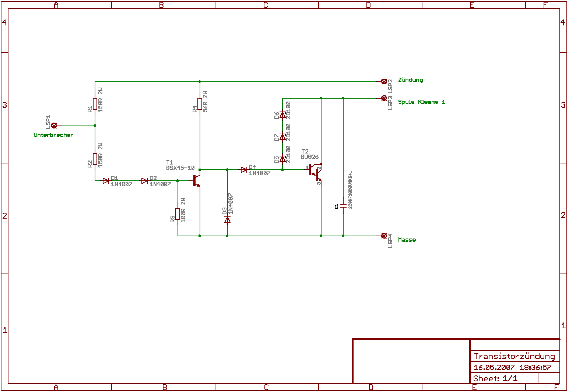Image resolution: width=569 pixels, height=392 pixels.
Task: Click the 1N4007 value beside D3
Action: click(231, 204)
